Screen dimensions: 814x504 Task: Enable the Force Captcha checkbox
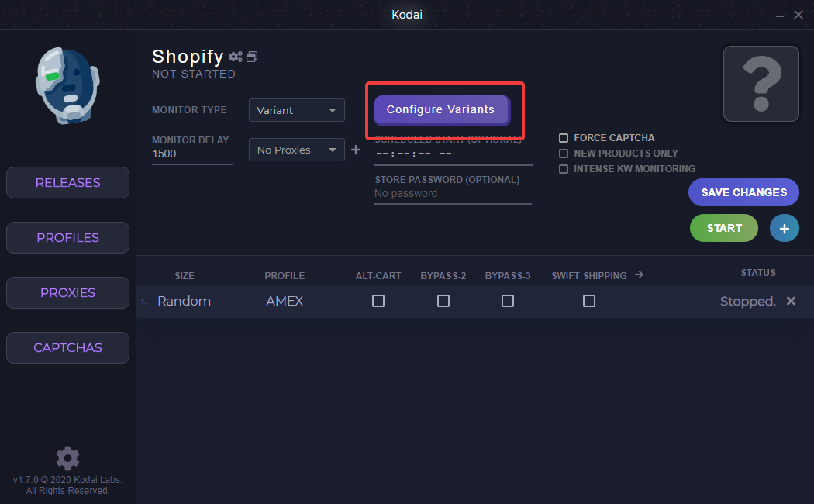(564, 138)
